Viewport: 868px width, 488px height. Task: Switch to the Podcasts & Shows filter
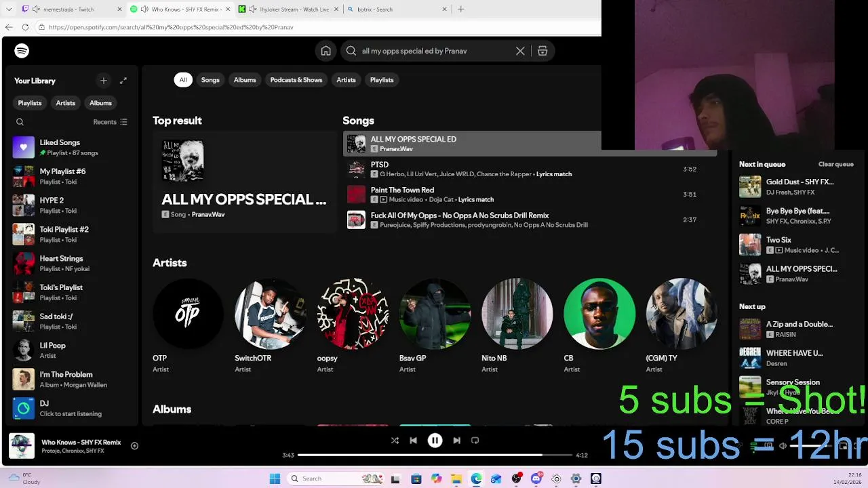pyautogui.click(x=296, y=80)
